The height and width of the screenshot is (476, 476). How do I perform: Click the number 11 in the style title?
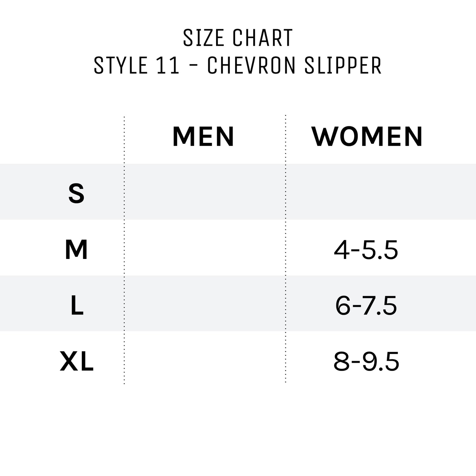(168, 65)
